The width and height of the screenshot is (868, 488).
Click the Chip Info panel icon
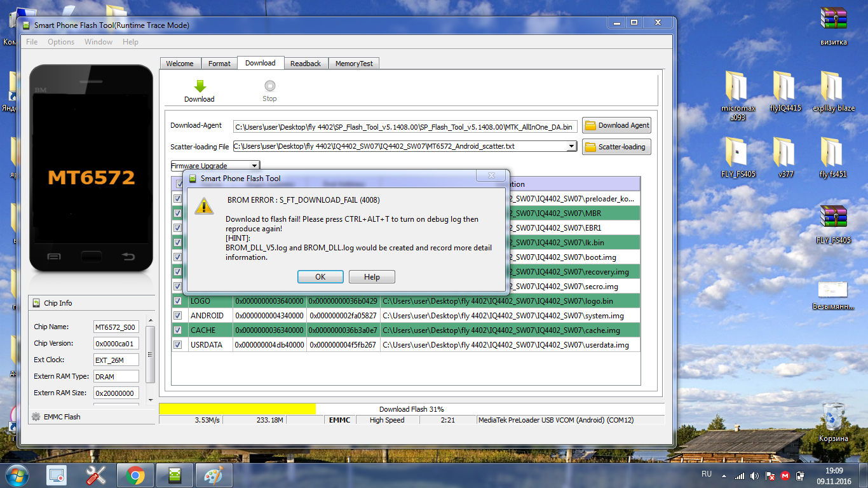click(36, 303)
